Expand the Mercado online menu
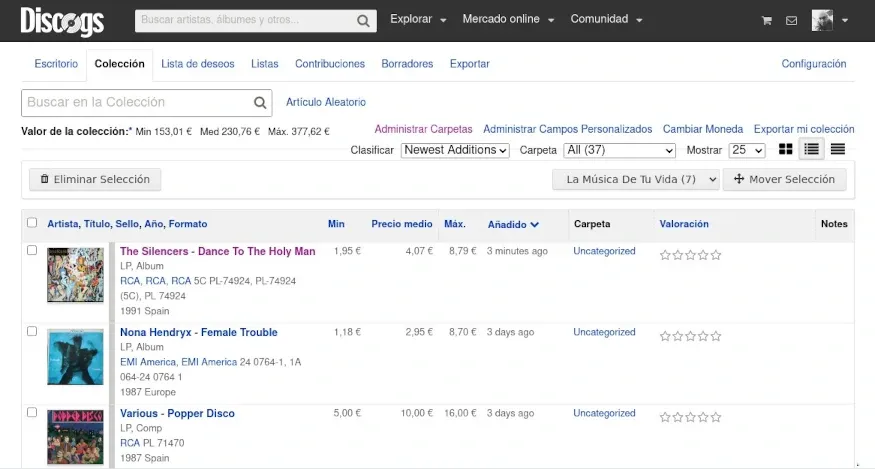This screenshot has width=875, height=469. click(508, 19)
